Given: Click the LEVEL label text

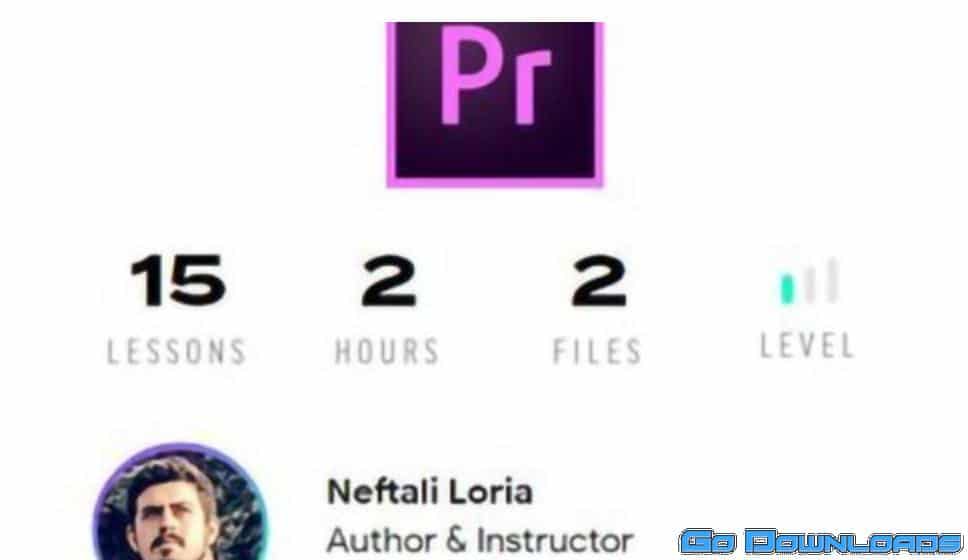Looking at the screenshot, I should pyautogui.click(x=807, y=345).
